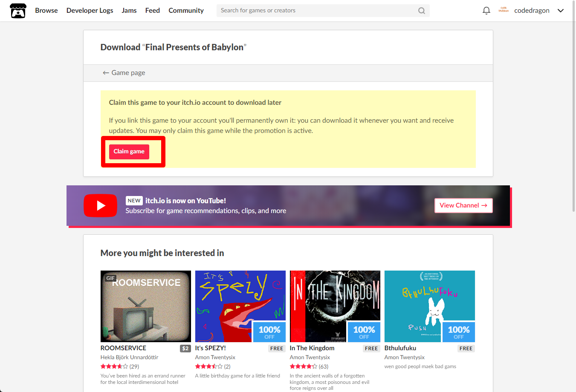The height and width of the screenshot is (392, 576).
Task: Click 'itch.io is now on YouTube!' text
Action: 185,201
